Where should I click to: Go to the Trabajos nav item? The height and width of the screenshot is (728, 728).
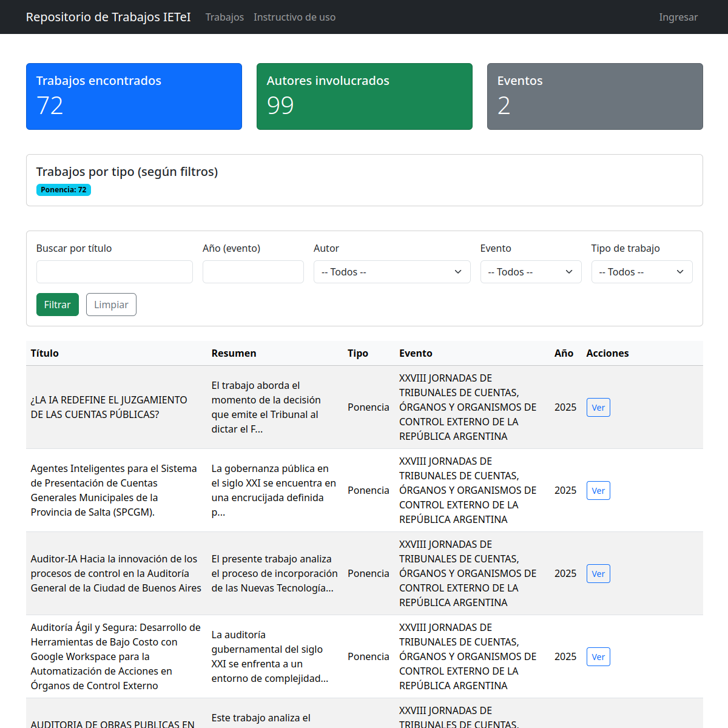[x=224, y=17]
